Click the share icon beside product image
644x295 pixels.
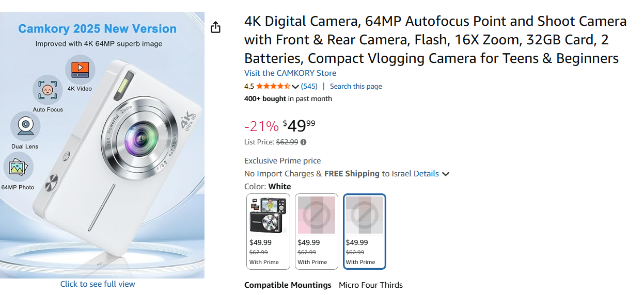pos(216,27)
